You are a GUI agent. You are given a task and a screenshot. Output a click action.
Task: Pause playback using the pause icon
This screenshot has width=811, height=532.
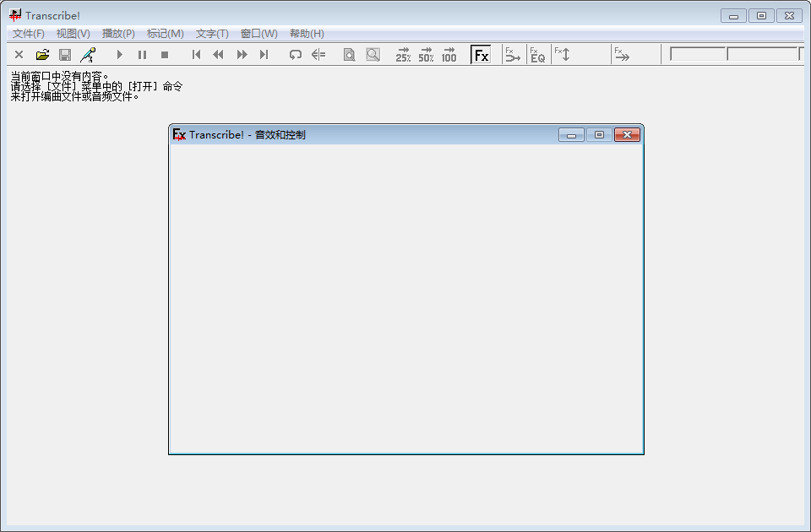pos(142,54)
